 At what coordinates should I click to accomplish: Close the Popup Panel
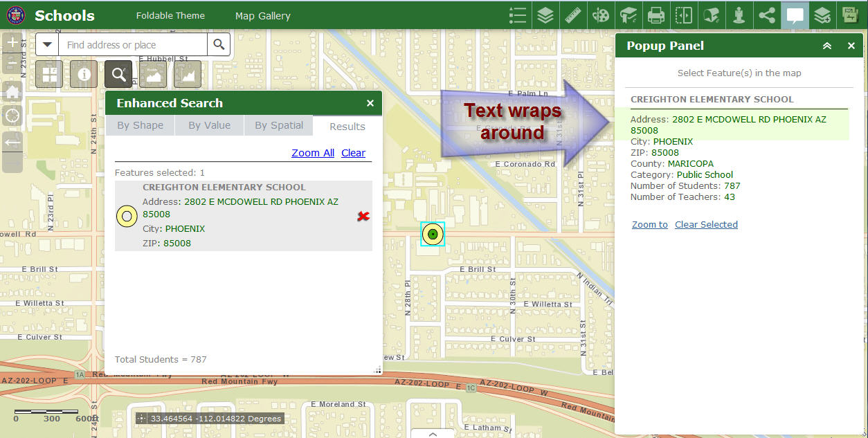(x=851, y=46)
